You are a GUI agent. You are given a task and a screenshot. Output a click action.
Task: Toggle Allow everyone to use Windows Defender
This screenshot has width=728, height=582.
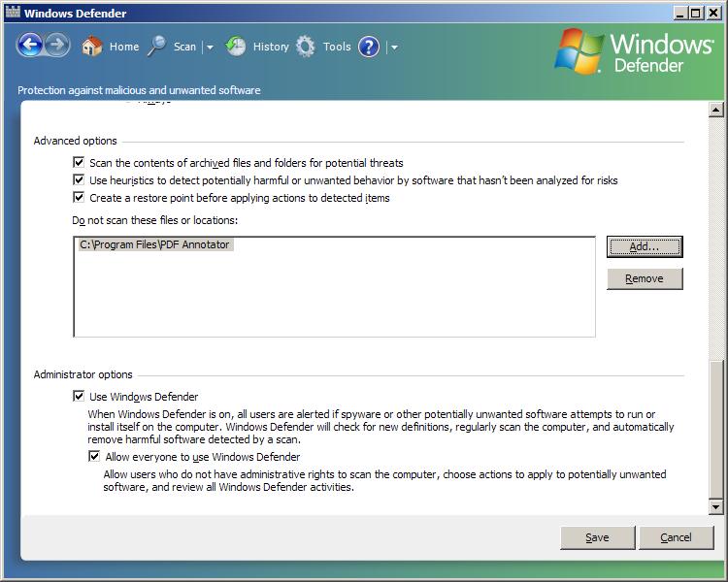pos(94,456)
